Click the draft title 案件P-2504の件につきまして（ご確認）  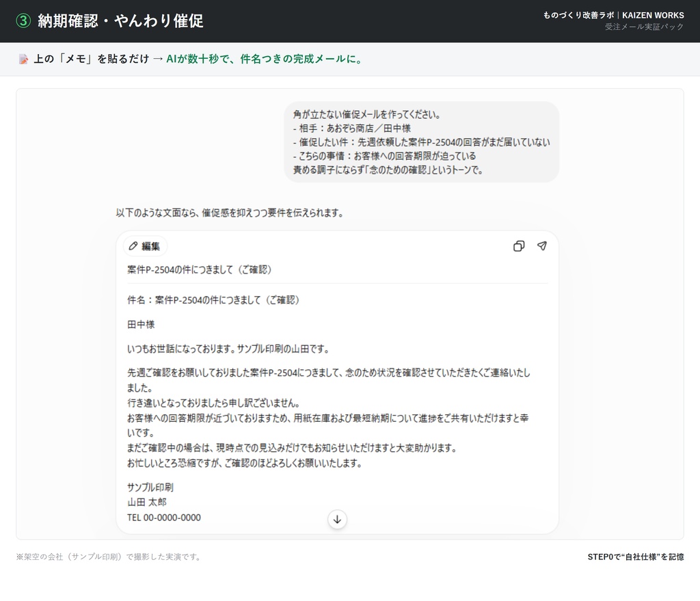(x=200, y=269)
